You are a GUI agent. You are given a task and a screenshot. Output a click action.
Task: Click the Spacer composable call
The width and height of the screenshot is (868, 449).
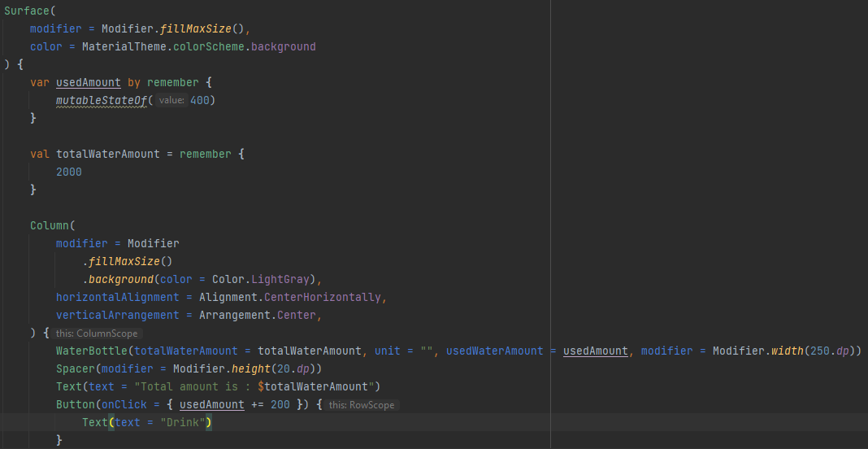(x=76, y=368)
